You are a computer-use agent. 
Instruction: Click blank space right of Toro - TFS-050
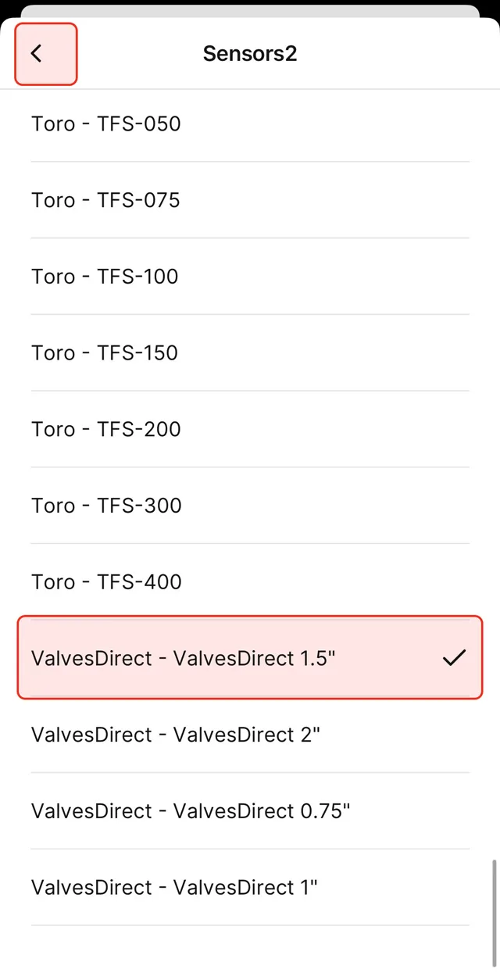pyautogui.click(x=328, y=123)
